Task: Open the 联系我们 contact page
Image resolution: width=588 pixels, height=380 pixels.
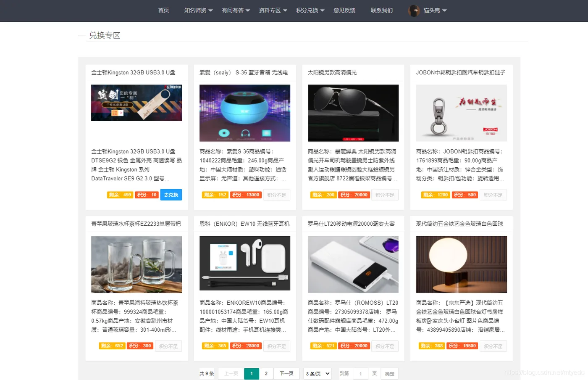Action: (382, 11)
